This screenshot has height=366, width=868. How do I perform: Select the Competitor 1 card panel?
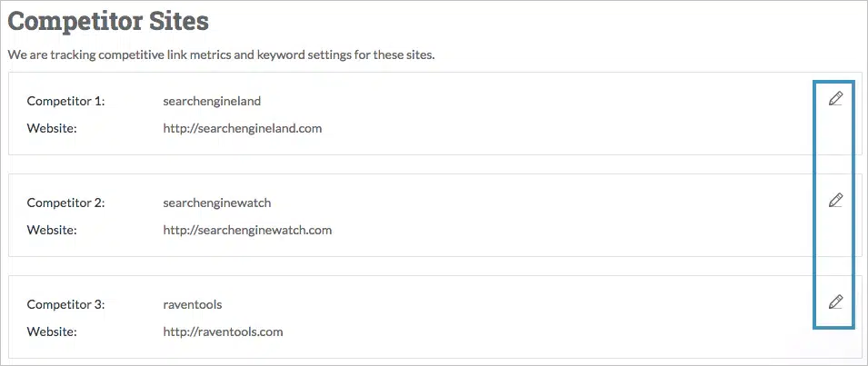point(545,114)
